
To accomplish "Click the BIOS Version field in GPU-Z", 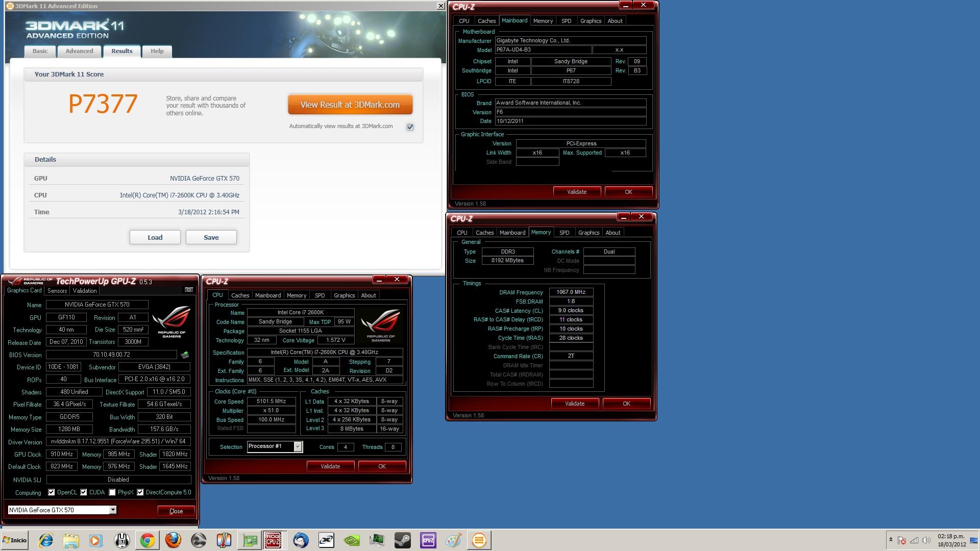I will coord(111,355).
